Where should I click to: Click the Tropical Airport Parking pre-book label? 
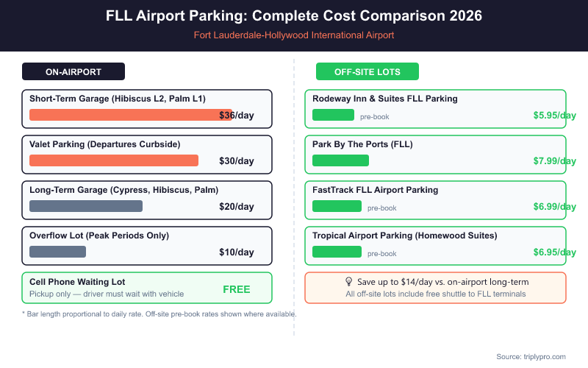[381, 254]
